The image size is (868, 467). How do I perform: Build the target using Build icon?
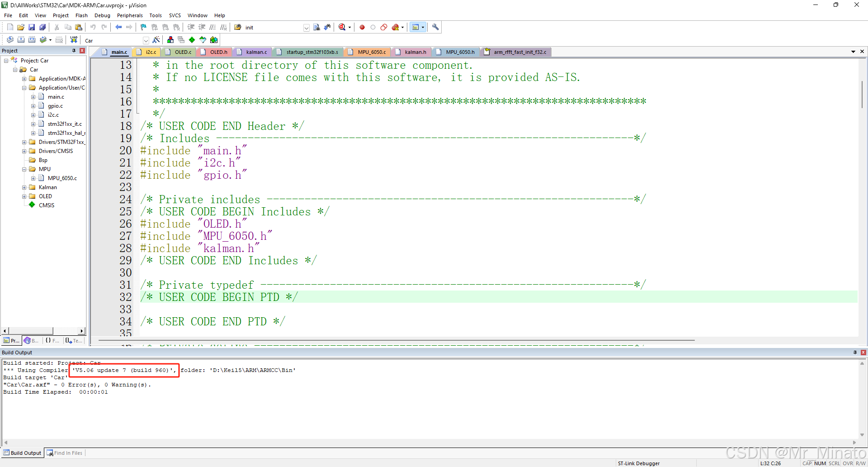tap(21, 40)
